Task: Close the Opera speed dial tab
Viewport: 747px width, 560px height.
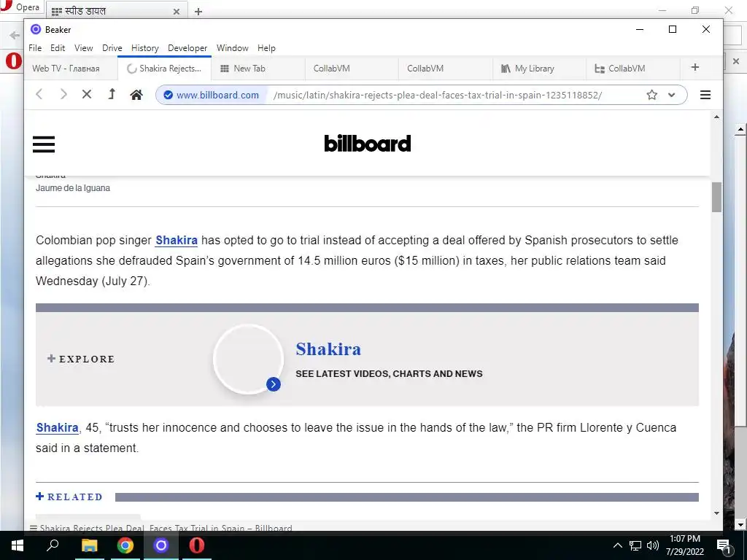Action: click(x=177, y=12)
